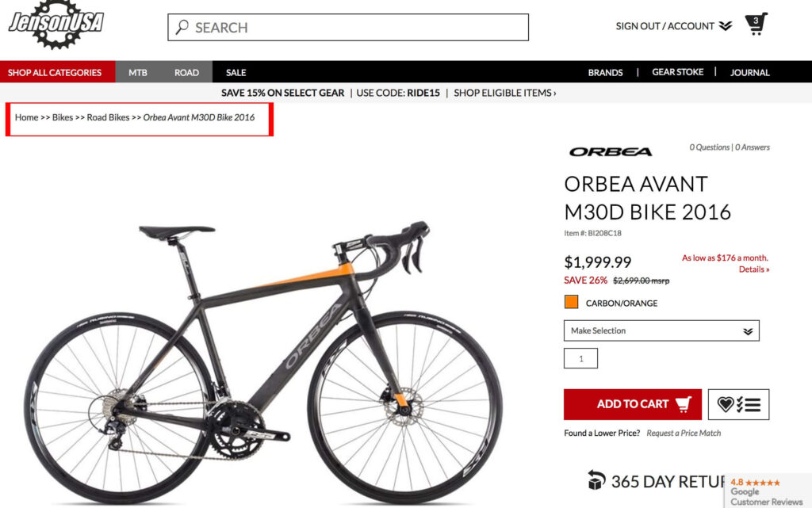Open the Request a Price Match link
812x508 pixels.
(x=684, y=434)
